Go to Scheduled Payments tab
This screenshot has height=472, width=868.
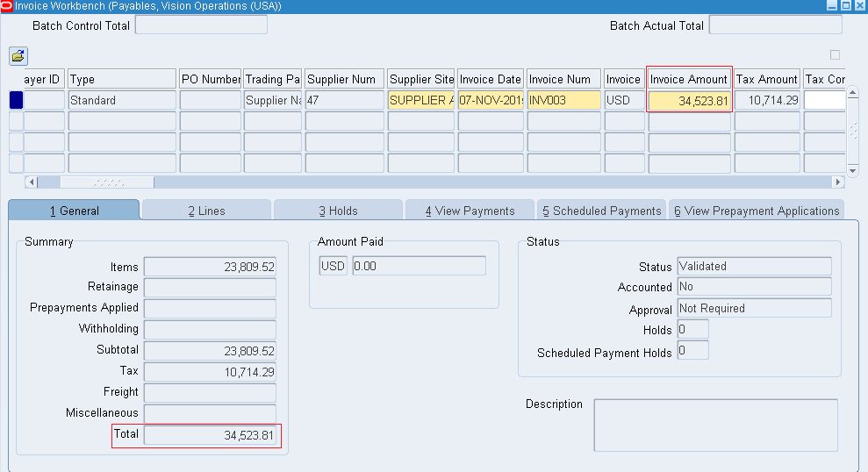pyautogui.click(x=601, y=211)
